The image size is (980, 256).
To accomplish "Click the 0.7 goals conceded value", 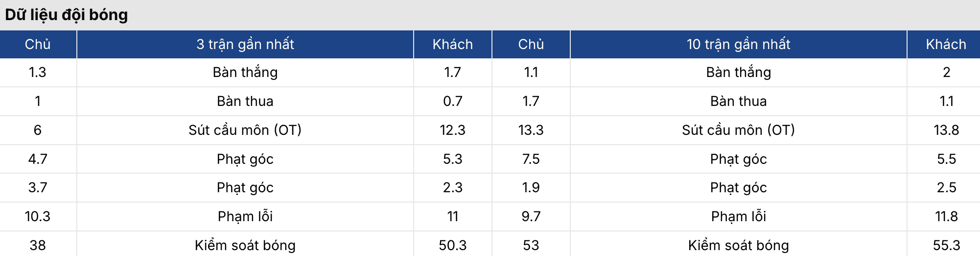I will [452, 101].
